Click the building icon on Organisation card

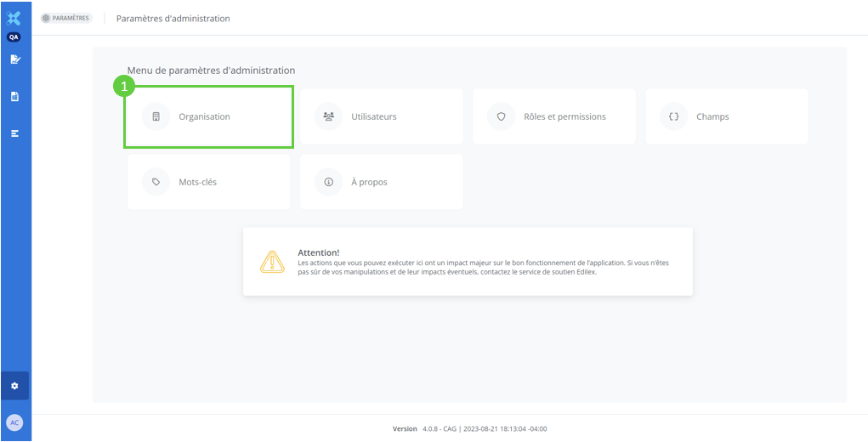pos(156,116)
